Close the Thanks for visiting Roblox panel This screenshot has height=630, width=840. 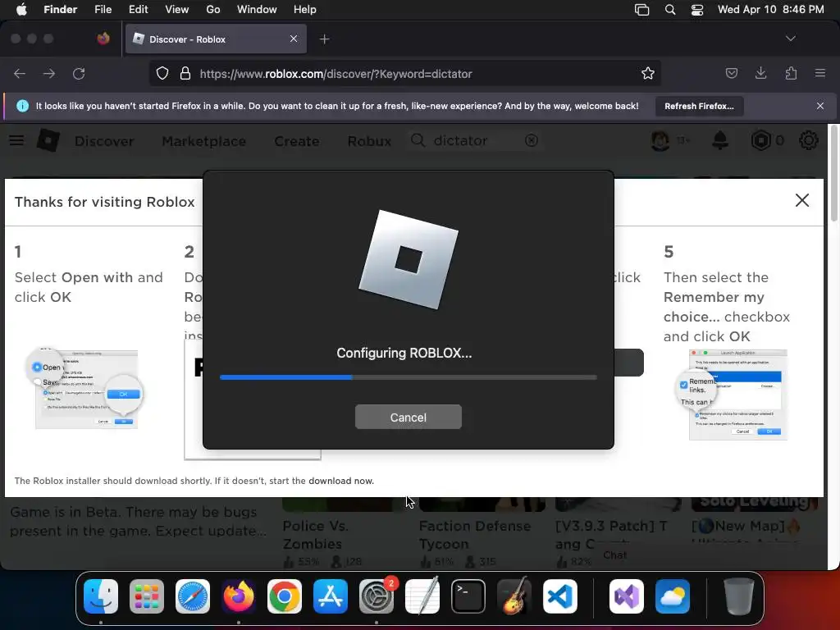coord(802,200)
